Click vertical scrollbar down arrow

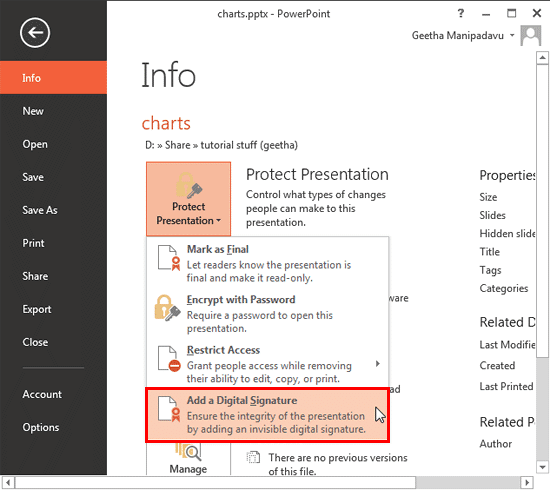tap(542, 467)
